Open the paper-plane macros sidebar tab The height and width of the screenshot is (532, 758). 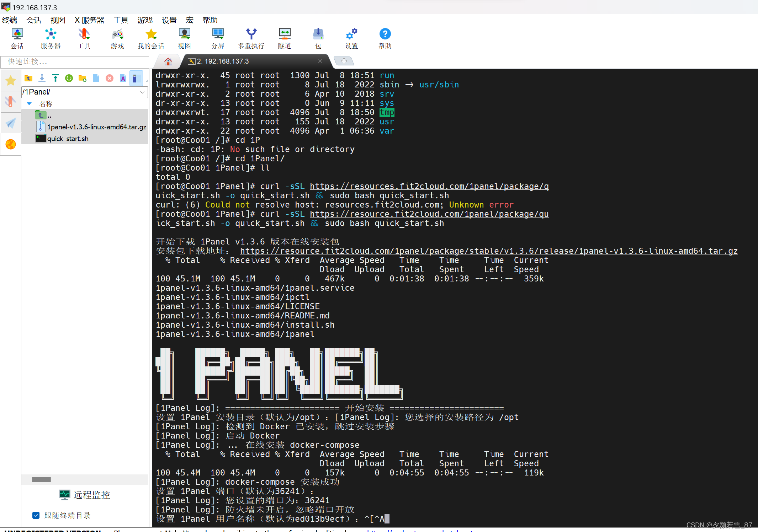point(11,123)
